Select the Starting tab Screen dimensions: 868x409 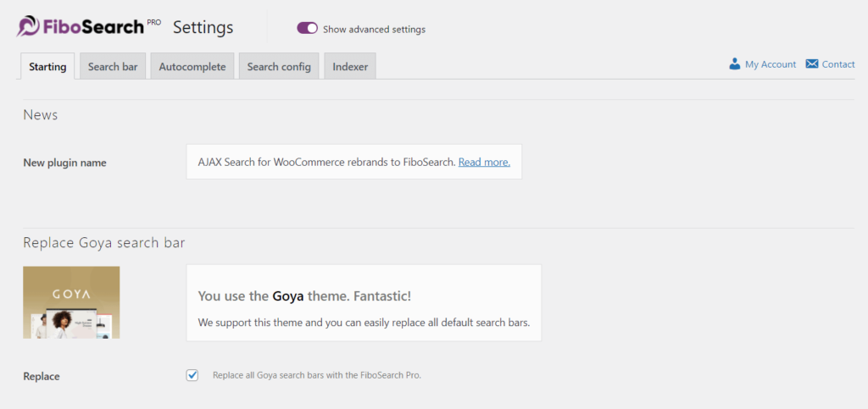[x=47, y=67]
